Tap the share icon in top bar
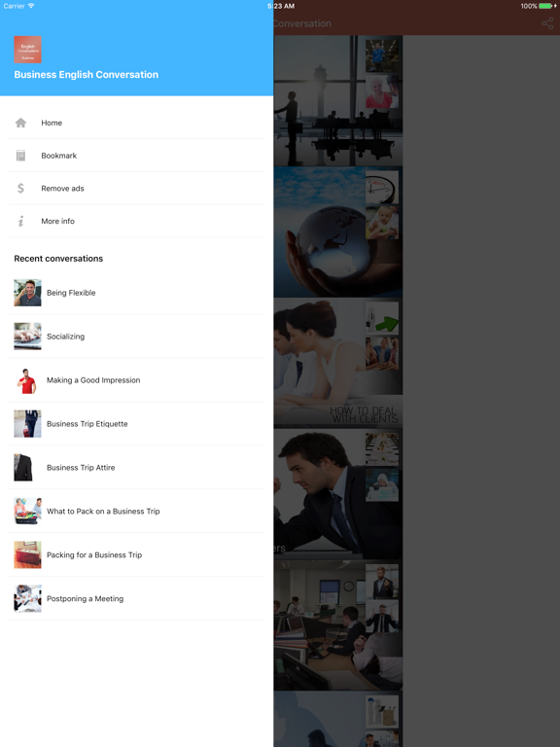560x747 pixels. (547, 23)
